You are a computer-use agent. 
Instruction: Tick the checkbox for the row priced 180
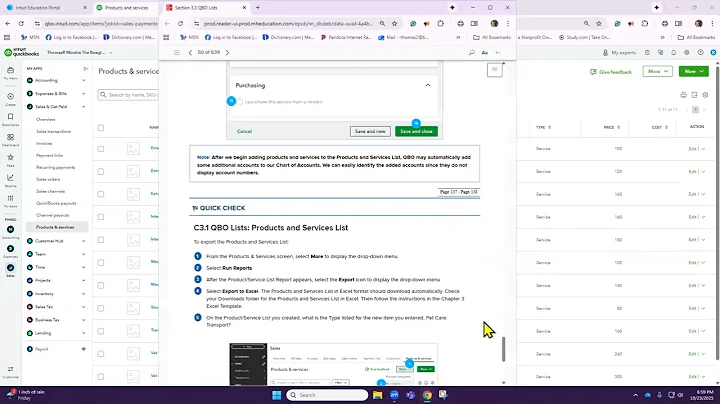tap(101, 240)
